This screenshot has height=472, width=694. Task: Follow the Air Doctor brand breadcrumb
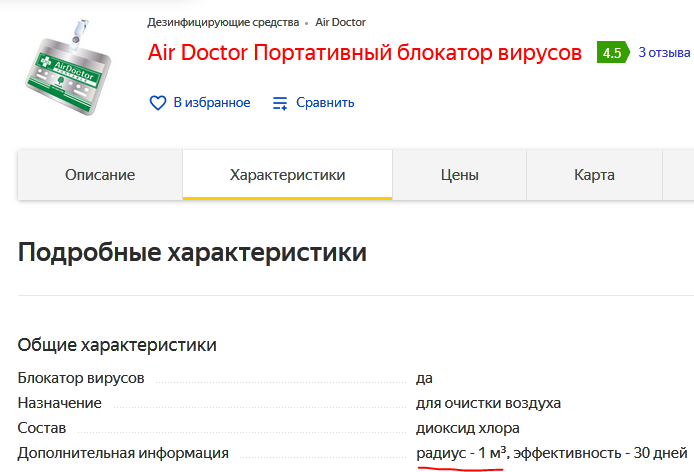(340, 21)
